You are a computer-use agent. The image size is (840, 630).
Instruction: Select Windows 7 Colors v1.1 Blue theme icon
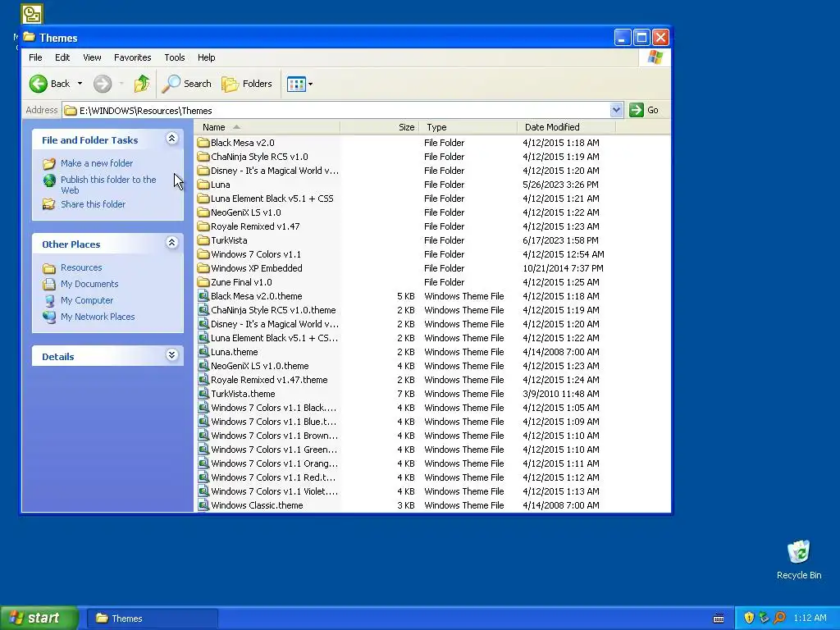coord(203,421)
